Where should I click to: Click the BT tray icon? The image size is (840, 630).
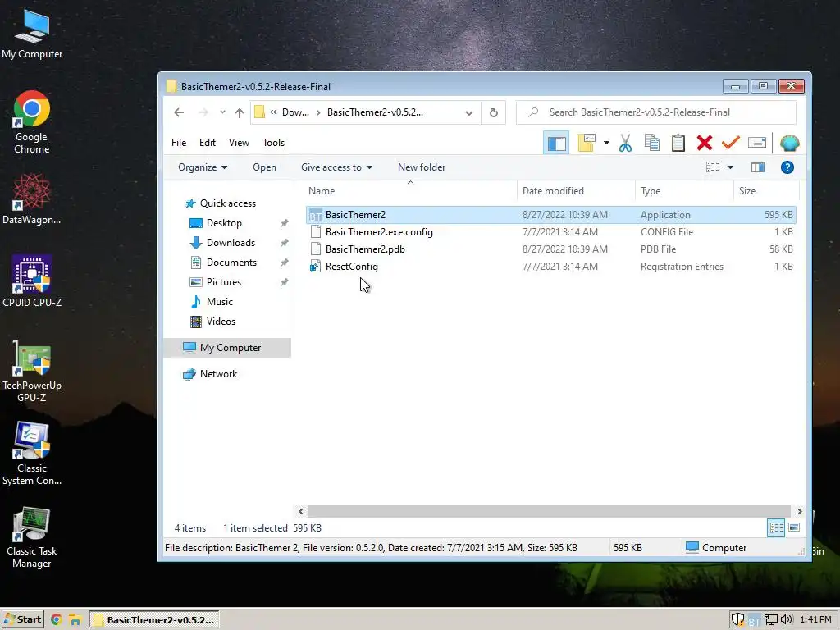(755, 620)
